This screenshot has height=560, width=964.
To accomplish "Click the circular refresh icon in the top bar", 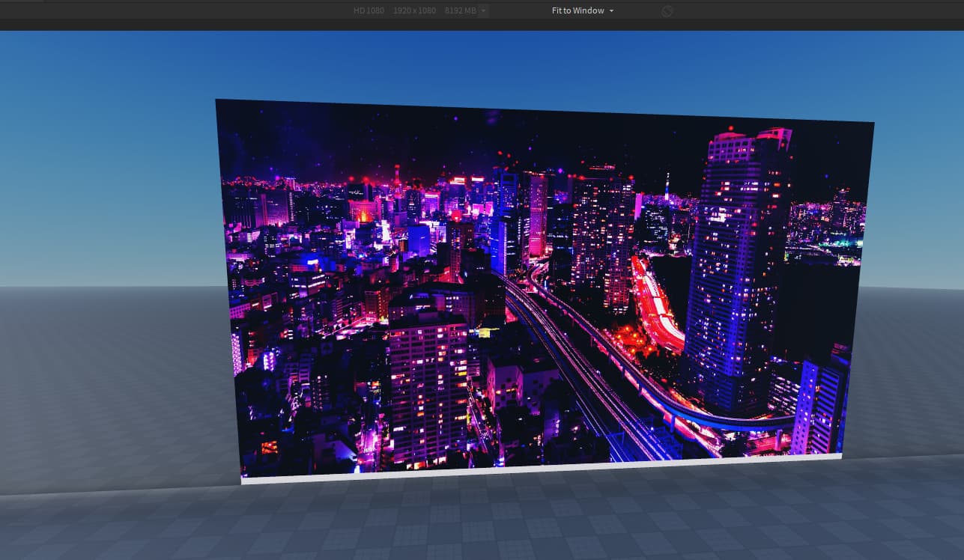I will click(x=667, y=10).
